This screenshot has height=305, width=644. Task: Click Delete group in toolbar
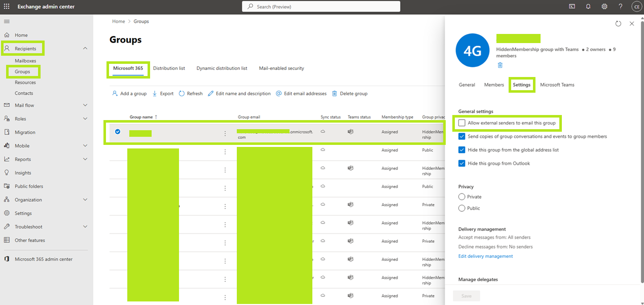pos(350,94)
